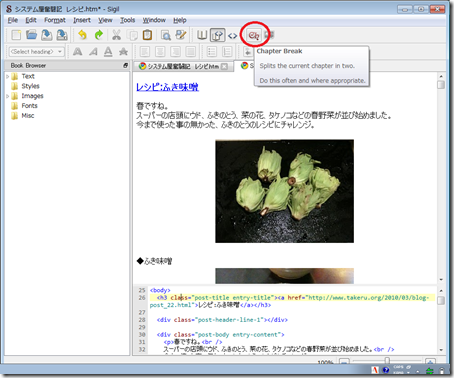Click the ふきのとう vegetable photo

pyautogui.click(x=284, y=191)
